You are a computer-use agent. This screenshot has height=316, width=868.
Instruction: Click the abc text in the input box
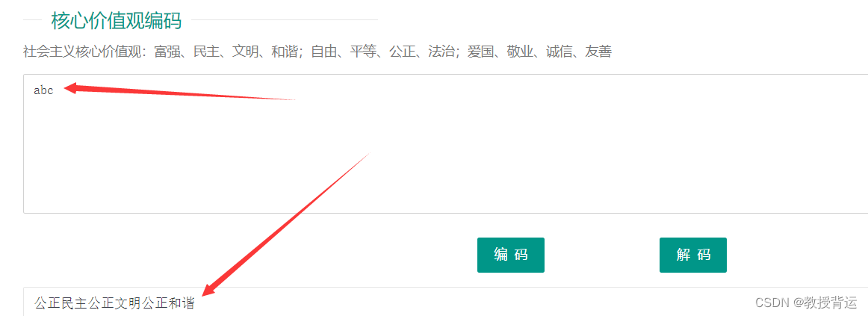point(44,90)
